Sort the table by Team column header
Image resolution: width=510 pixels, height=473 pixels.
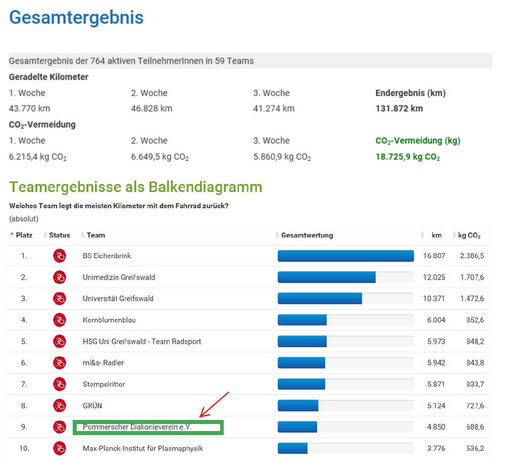pyautogui.click(x=96, y=235)
